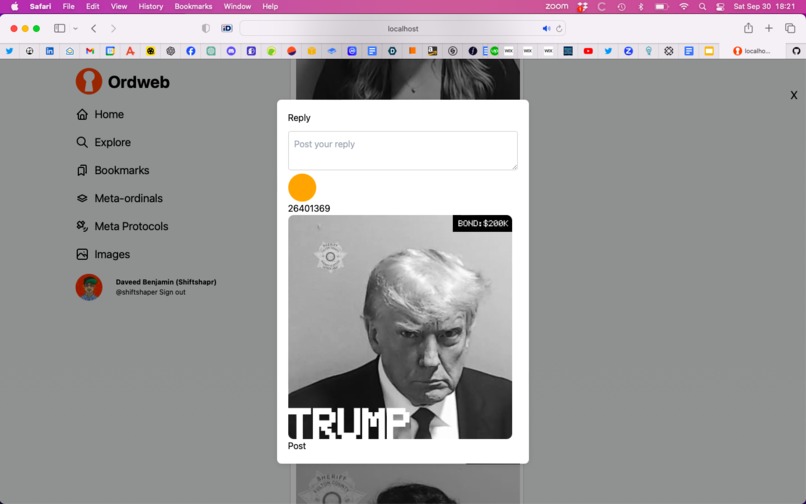Screen dimensions: 806x504
Task: Open Wi-Fi status in menu bar
Action: pyautogui.click(x=684, y=7)
